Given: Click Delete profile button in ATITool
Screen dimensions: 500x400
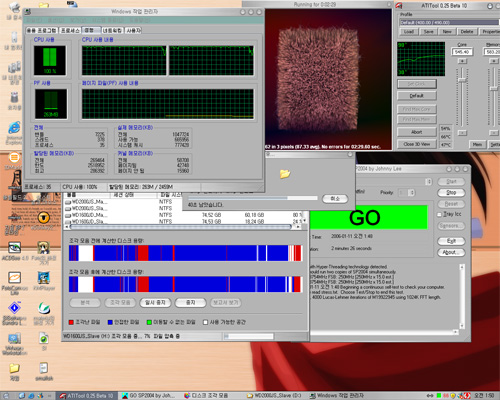Looking at the screenshot, I should pyautogui.click(x=467, y=32).
